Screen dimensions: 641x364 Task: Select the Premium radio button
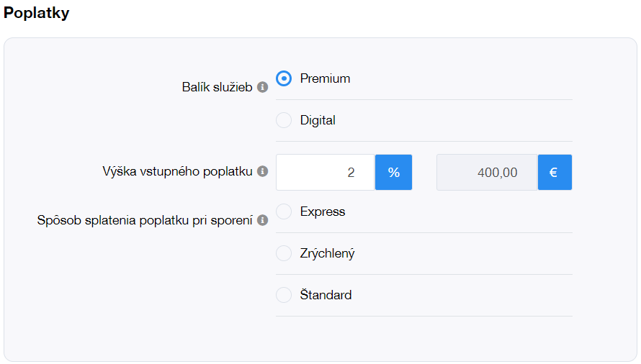[x=284, y=78]
